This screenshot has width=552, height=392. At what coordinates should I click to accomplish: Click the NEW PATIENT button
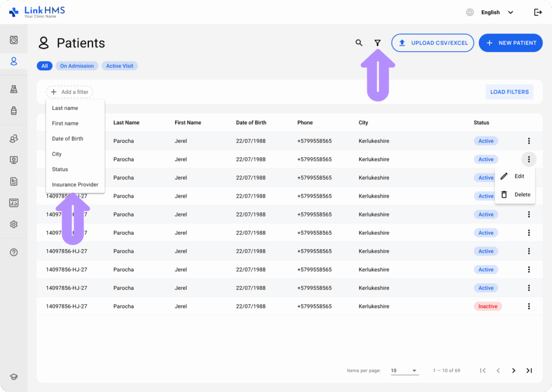(x=510, y=43)
